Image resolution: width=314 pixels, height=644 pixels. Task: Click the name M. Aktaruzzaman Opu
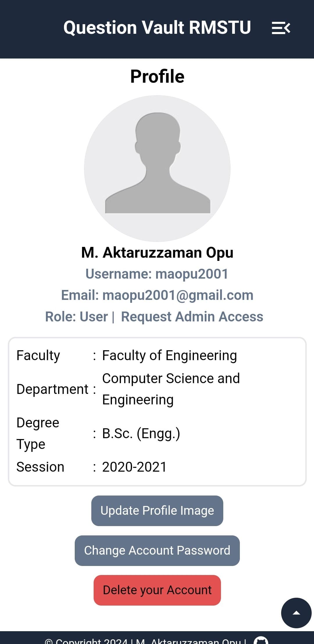(157, 252)
